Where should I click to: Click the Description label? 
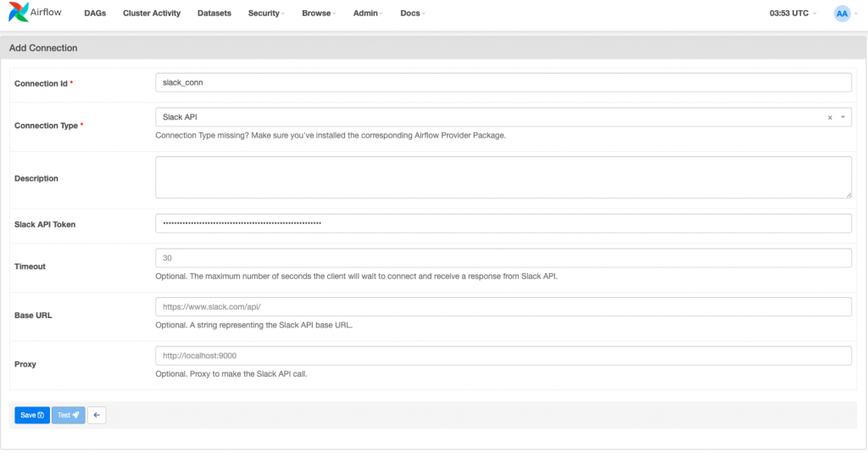[x=36, y=178]
